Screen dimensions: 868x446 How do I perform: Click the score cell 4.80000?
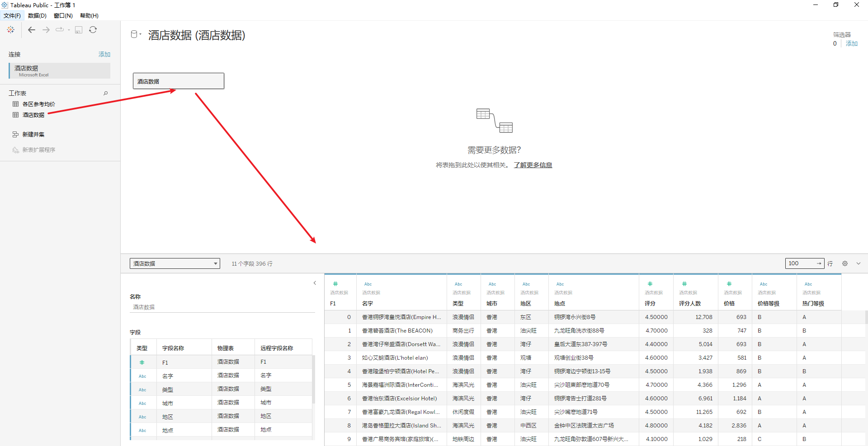pyautogui.click(x=656, y=426)
